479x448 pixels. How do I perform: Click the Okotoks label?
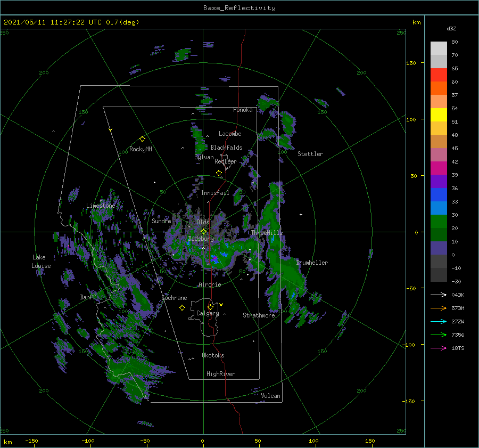213,355
